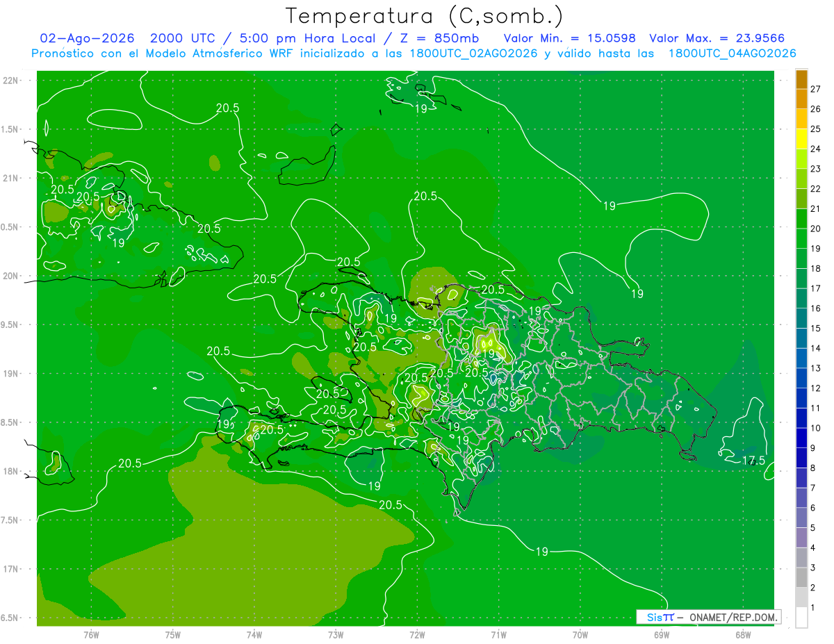
Task: Click the '71W' longitude axis label
Action: 498,634
